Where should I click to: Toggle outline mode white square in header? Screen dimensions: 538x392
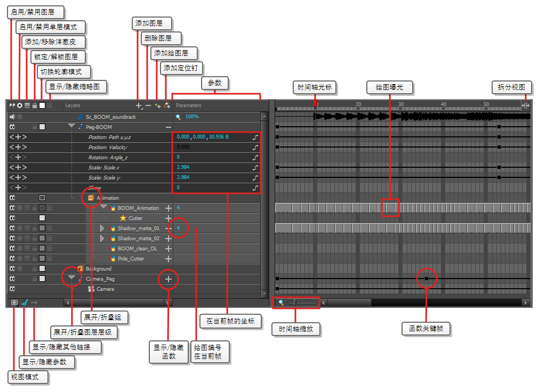(x=42, y=105)
